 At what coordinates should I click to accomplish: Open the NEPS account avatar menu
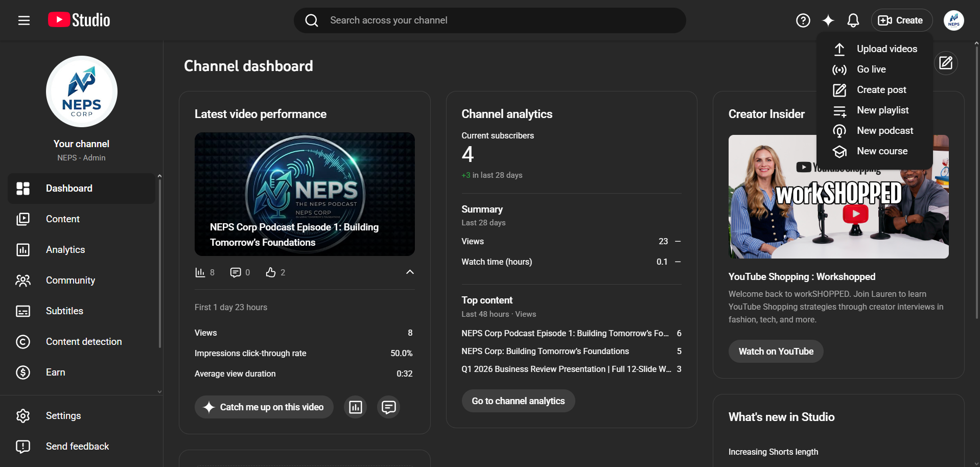[953, 20]
